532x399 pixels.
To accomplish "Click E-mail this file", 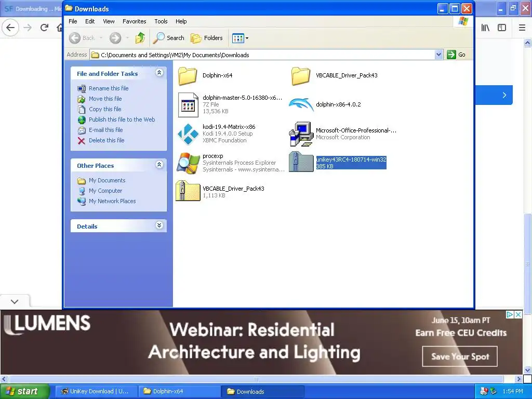I will point(106,130).
